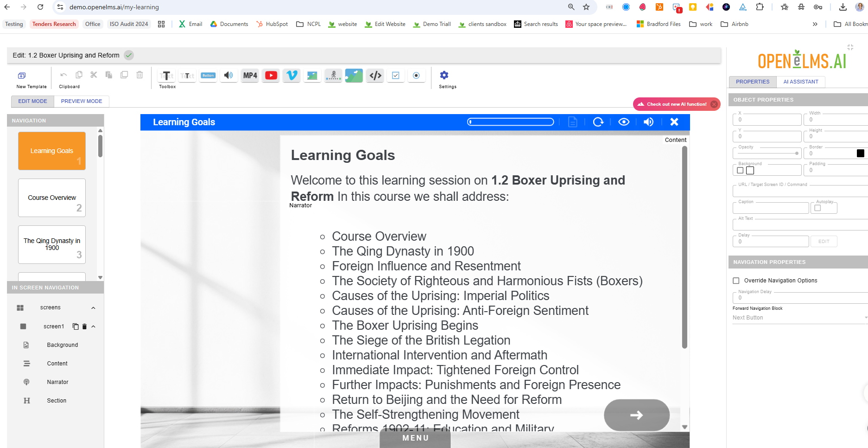The width and height of the screenshot is (868, 448).
Task: Click the trash delete icon in Clipboard
Action: pos(139,75)
